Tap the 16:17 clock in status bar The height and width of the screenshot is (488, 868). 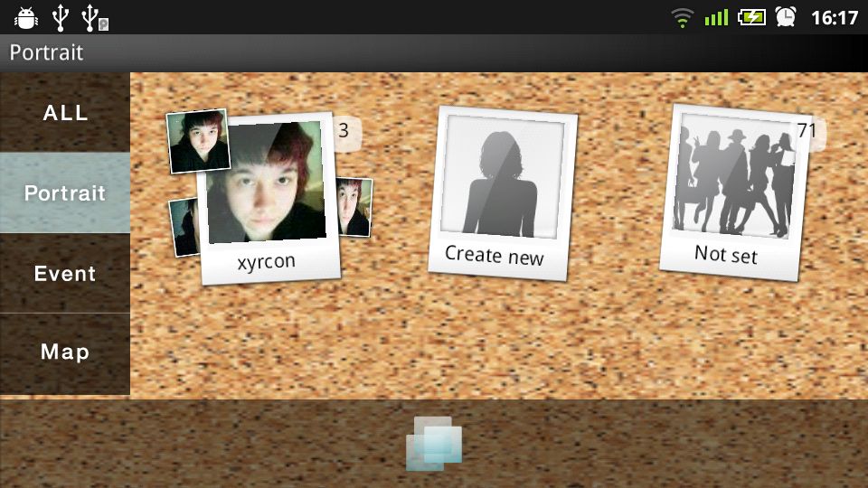pyautogui.click(x=835, y=18)
